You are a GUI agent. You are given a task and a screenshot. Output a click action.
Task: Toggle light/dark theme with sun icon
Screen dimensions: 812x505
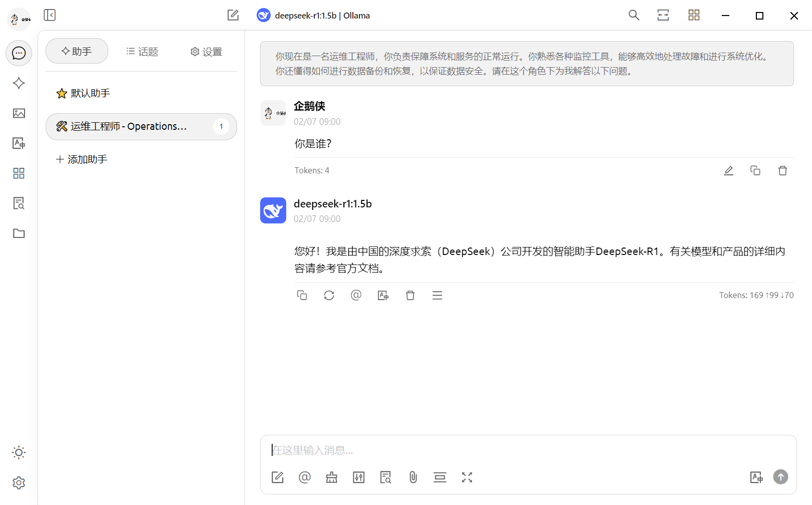tap(19, 453)
